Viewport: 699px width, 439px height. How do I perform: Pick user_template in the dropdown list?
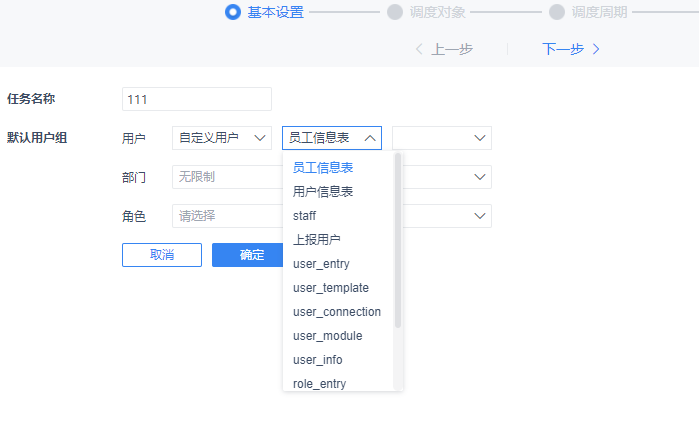(x=330, y=288)
